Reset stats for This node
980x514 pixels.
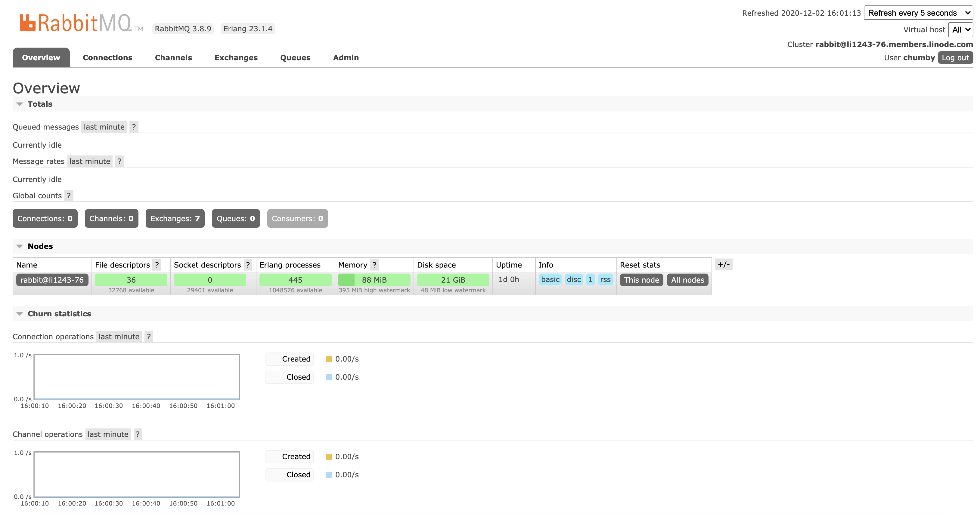coord(641,280)
